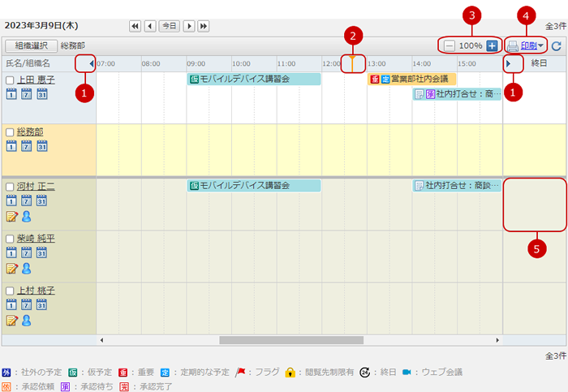Open week view icon for 河村 正二
568x392 pixels.
click(x=27, y=200)
